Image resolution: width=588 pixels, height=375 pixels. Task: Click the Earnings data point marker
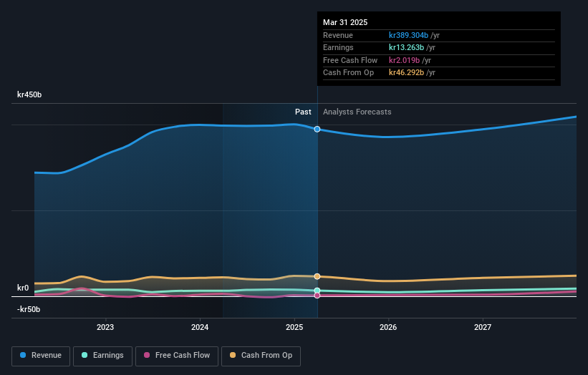317,291
